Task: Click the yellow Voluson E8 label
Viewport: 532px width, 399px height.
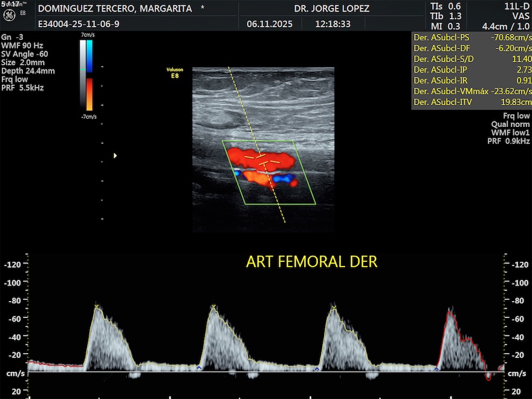Action: click(175, 72)
